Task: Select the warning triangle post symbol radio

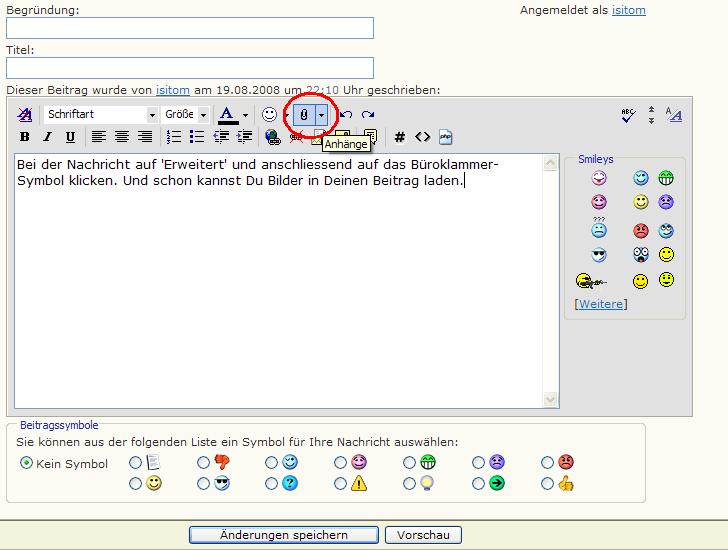Action: click(x=340, y=484)
